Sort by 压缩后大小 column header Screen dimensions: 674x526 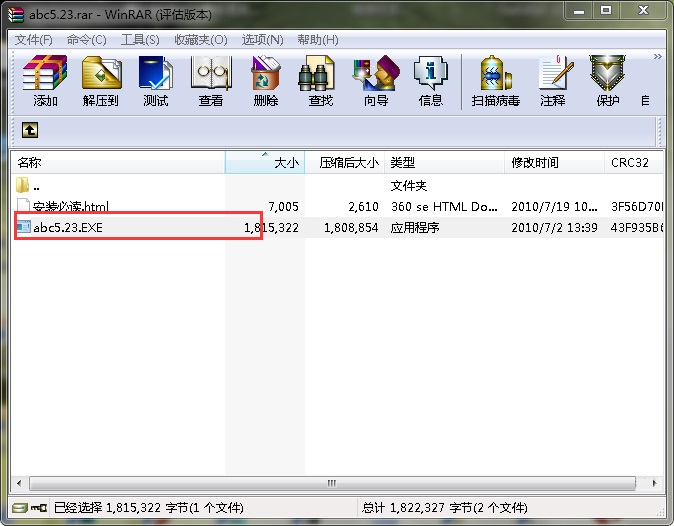pyautogui.click(x=345, y=162)
